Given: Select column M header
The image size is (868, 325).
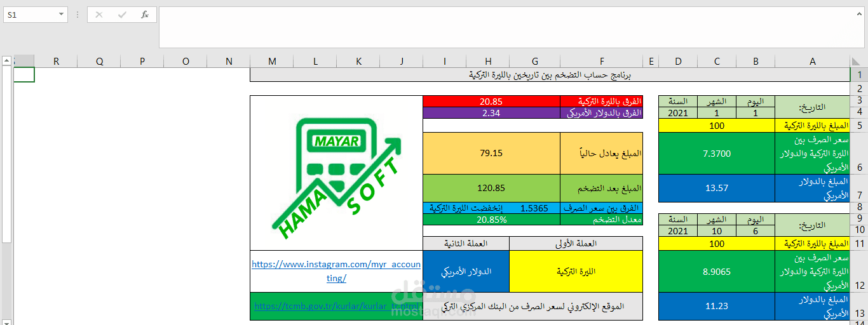Looking at the screenshot, I should [272, 61].
